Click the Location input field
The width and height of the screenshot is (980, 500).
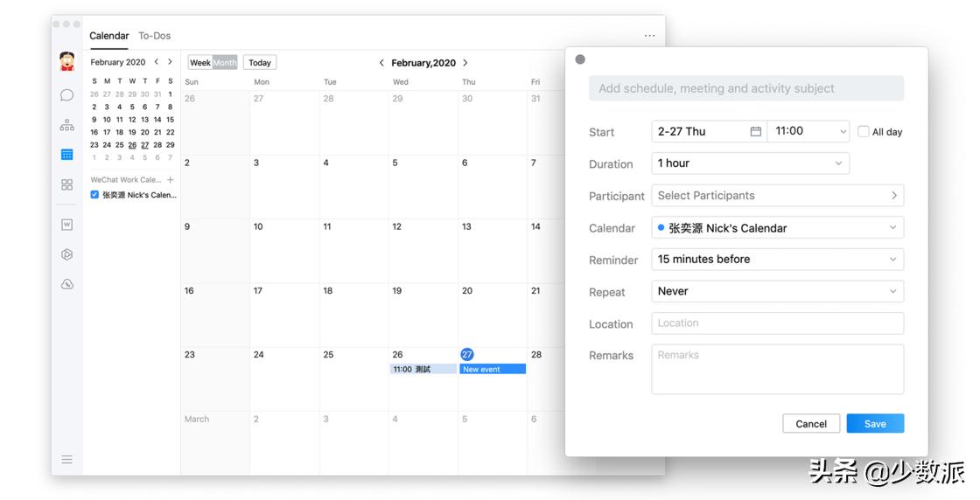coord(778,323)
